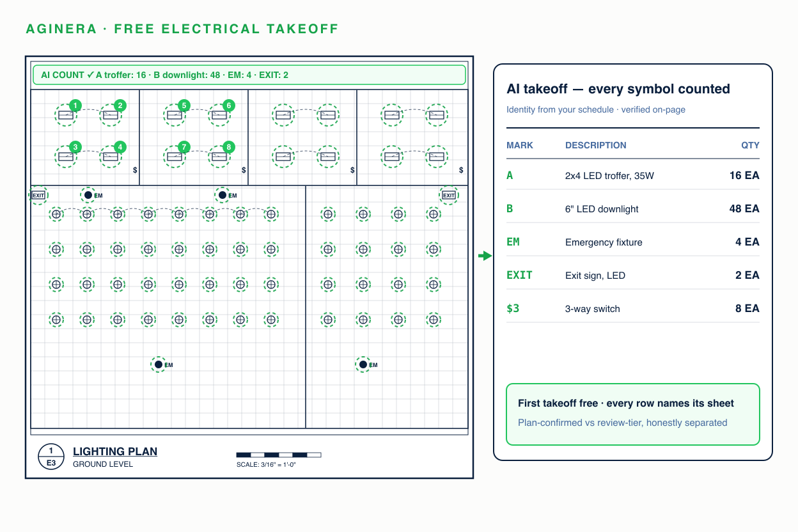
Task: Click the green arrow pointing to the takeoff panel
Action: coord(485,256)
